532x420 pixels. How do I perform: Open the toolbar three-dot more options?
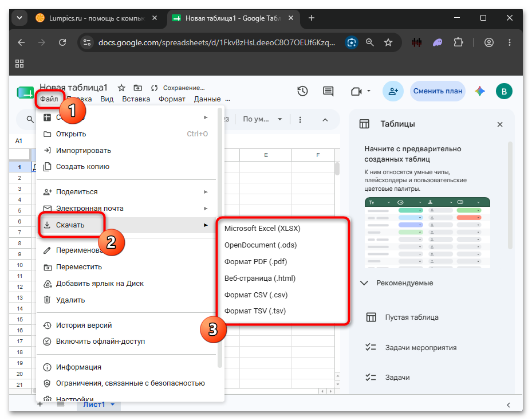300,120
